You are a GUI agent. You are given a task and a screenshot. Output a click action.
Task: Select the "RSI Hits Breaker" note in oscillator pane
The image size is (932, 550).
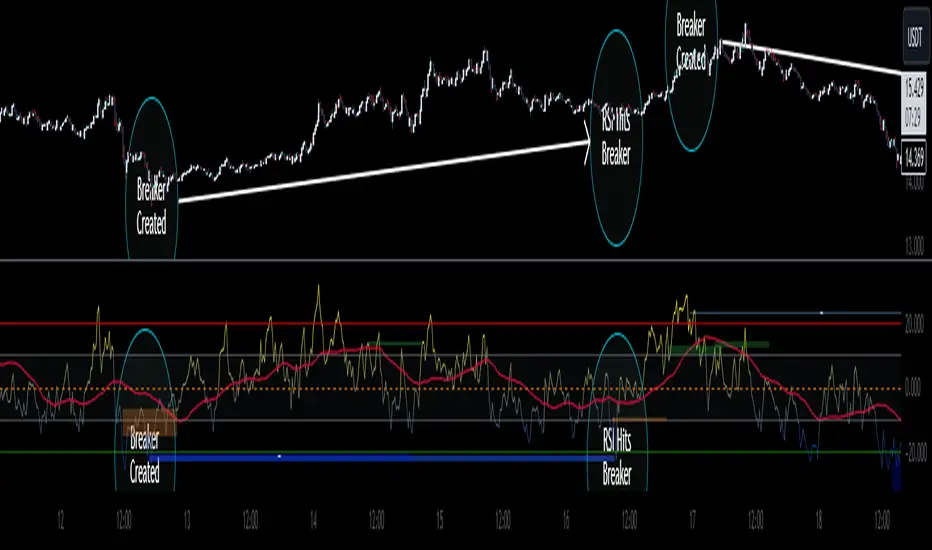coord(617,458)
